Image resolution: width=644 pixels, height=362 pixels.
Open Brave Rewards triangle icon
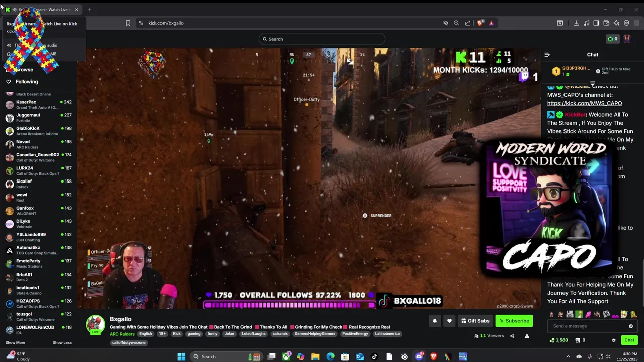tap(491, 23)
